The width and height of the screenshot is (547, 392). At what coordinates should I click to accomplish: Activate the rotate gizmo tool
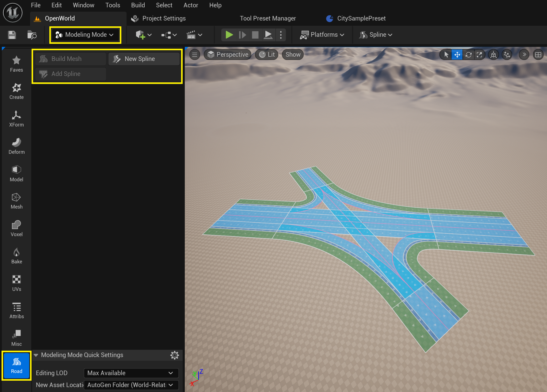pos(469,55)
